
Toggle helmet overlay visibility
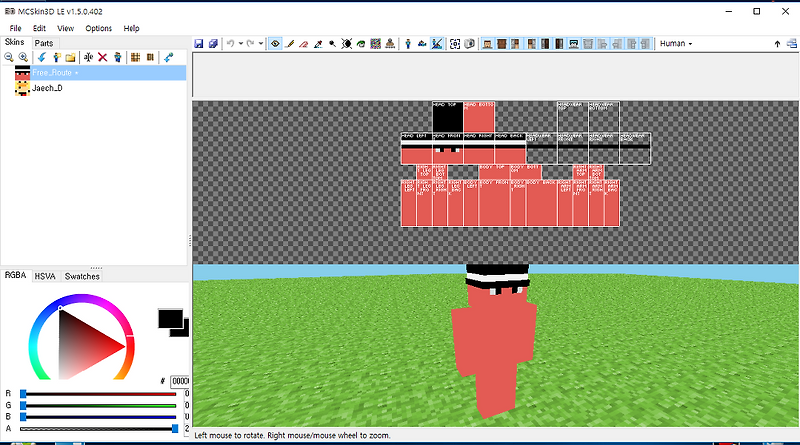tap(573, 44)
